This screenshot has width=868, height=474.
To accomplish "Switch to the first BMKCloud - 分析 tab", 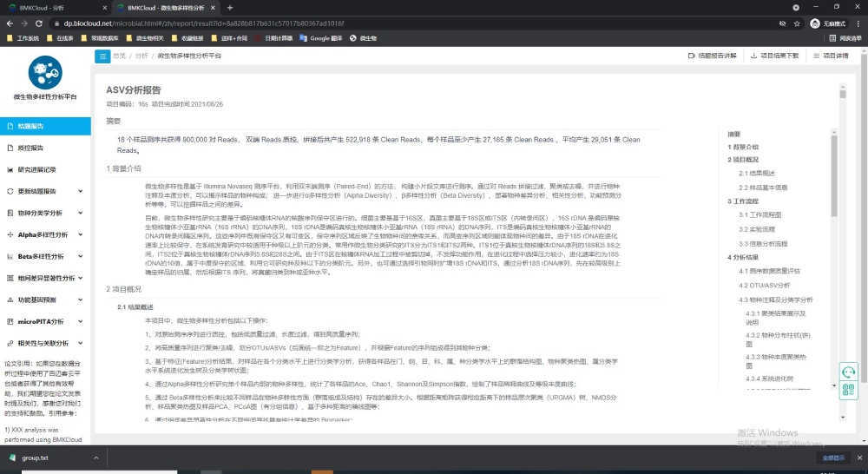I will [52, 7].
